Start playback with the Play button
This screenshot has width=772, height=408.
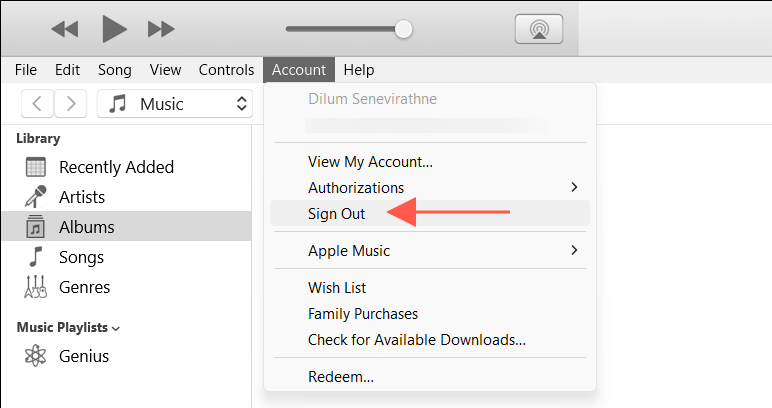point(114,29)
